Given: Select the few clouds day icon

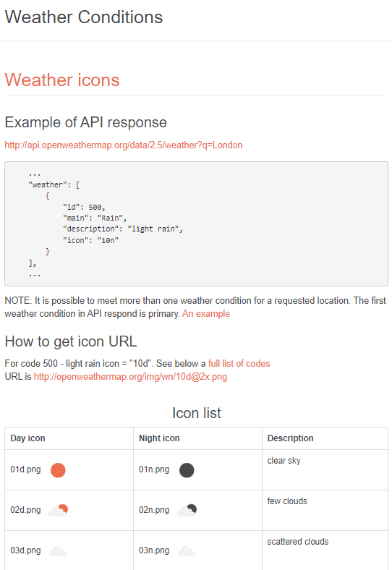Looking at the screenshot, I should point(58,511).
